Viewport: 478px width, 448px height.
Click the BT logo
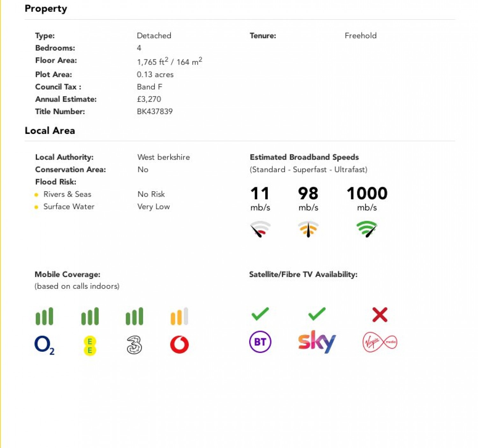pos(260,342)
